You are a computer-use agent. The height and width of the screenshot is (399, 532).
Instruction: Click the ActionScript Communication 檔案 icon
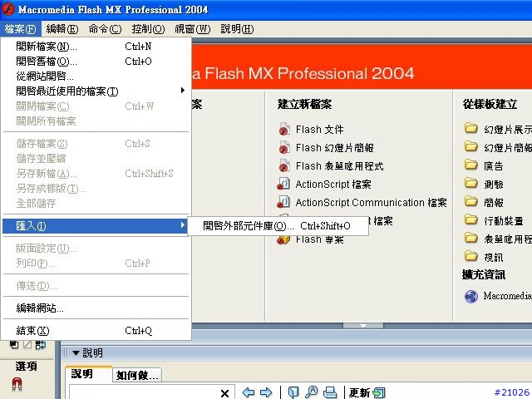click(x=283, y=202)
